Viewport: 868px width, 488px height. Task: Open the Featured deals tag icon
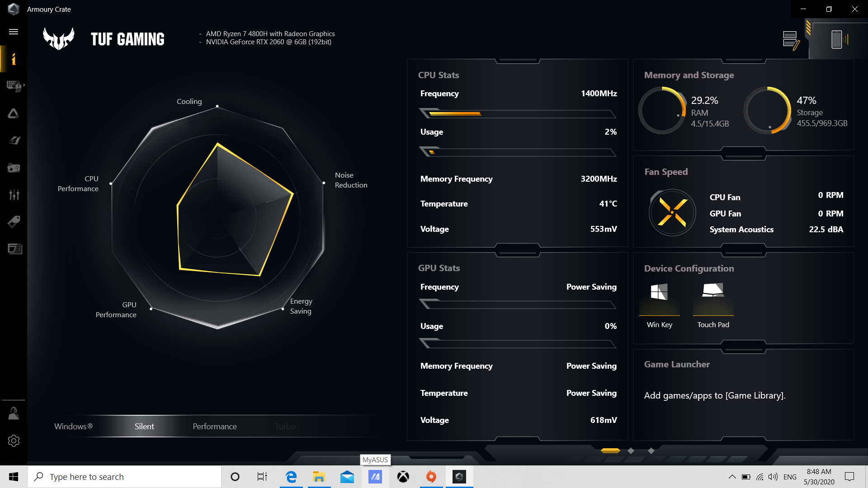click(x=14, y=222)
